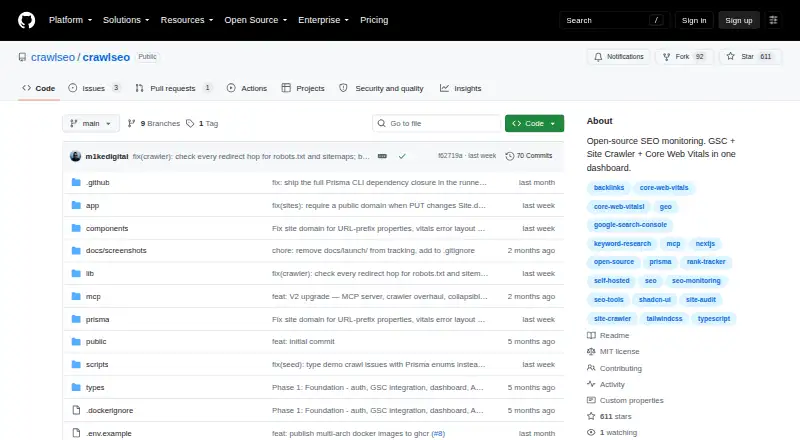Click the backlinks topic tag
The image size is (800, 440).
click(x=609, y=188)
